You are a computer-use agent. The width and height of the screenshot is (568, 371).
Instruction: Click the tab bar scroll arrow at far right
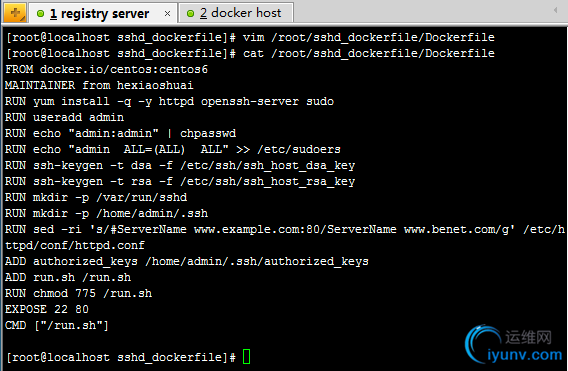(x=555, y=10)
